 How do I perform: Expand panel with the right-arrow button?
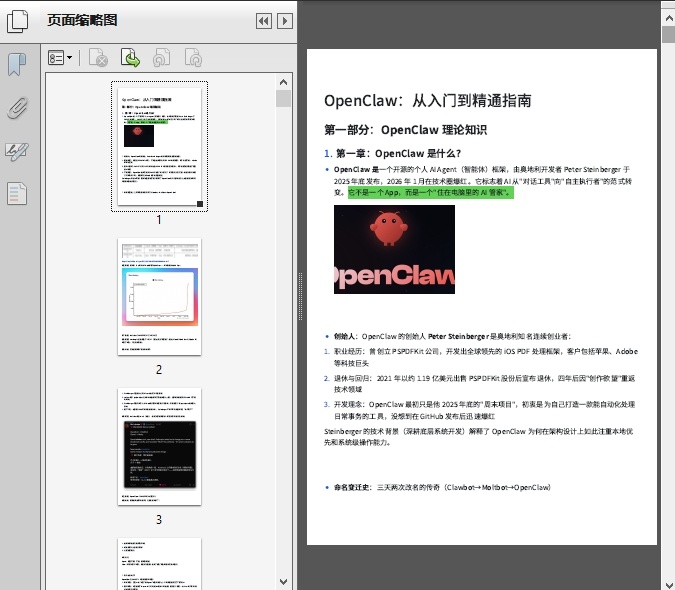pyautogui.click(x=285, y=21)
